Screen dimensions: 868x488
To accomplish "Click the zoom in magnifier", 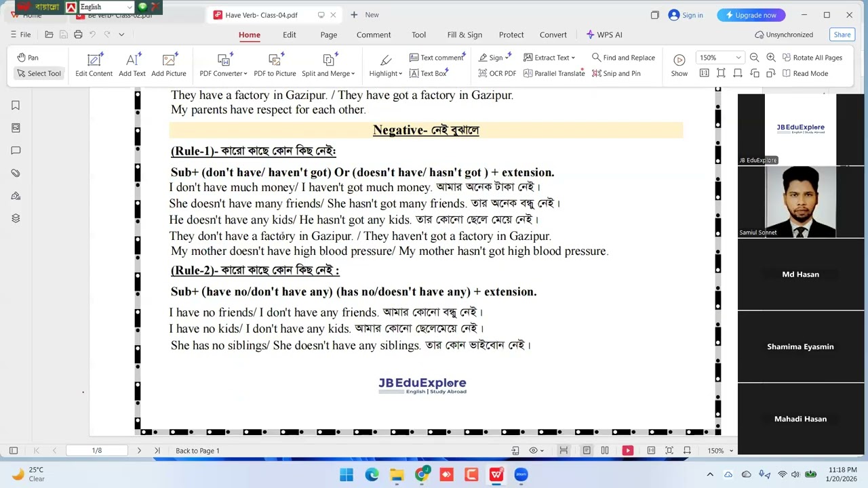I will 771,58.
